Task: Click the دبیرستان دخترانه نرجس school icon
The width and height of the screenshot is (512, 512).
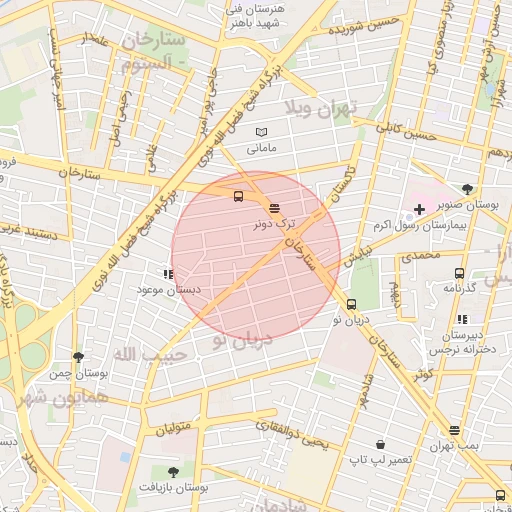Action: [462, 319]
